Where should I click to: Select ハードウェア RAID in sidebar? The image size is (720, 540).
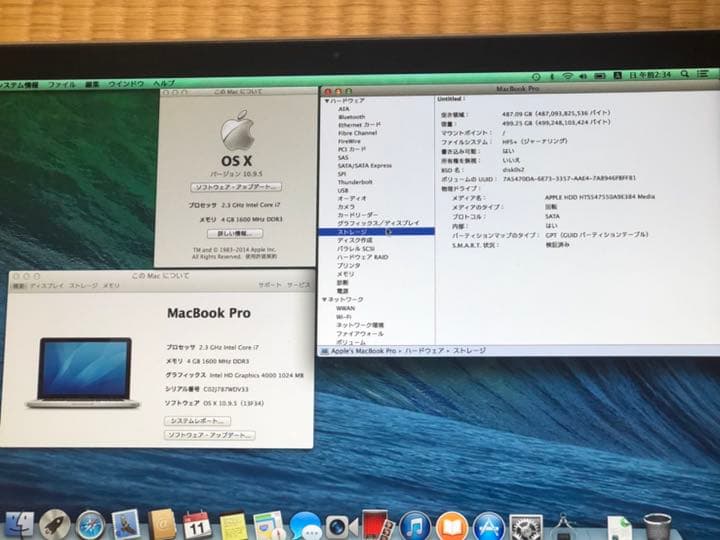pos(363,257)
